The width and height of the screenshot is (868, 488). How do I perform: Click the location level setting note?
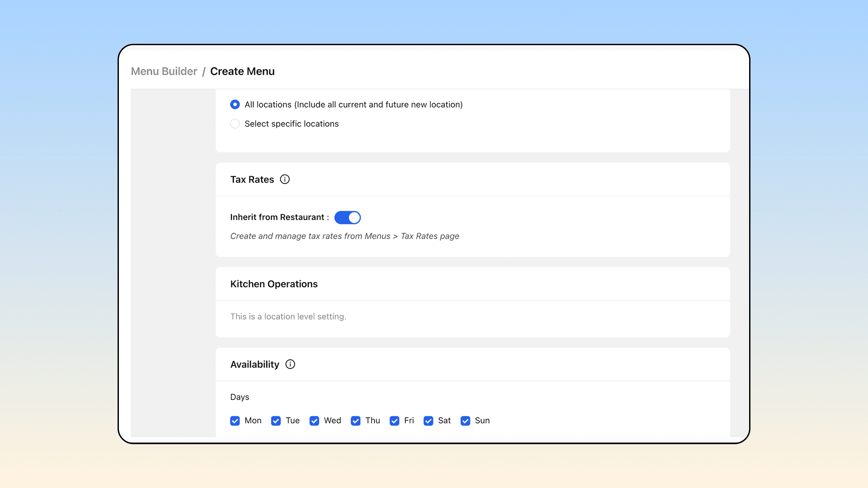[288, 316]
